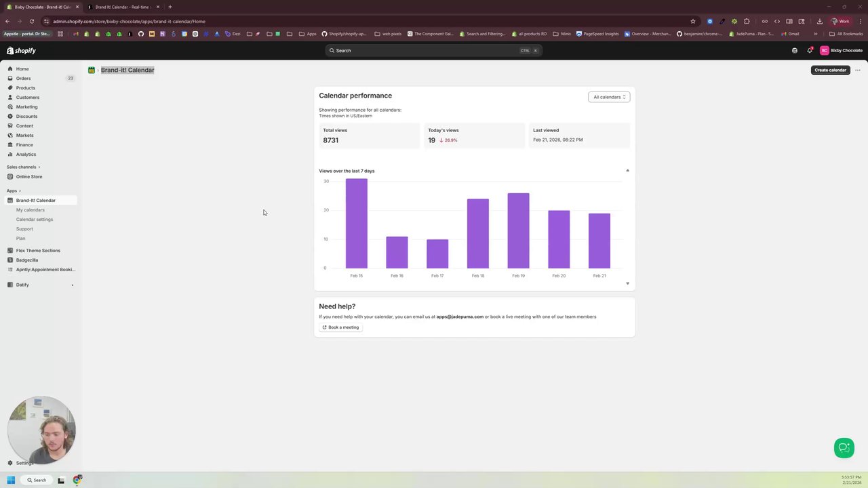Open Products in the sidebar

pos(26,88)
